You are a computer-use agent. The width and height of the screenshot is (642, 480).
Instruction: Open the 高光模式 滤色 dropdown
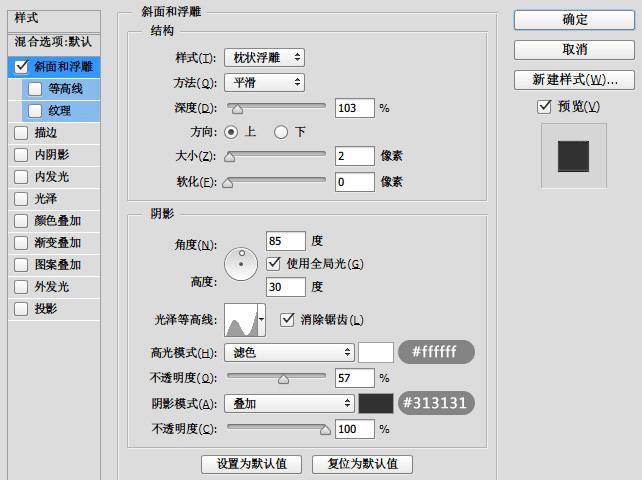click(x=289, y=352)
